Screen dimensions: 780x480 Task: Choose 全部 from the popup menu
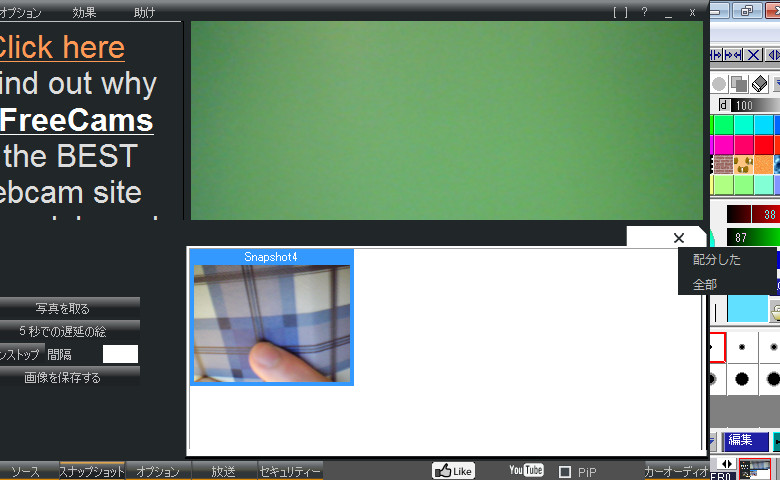[705, 285]
